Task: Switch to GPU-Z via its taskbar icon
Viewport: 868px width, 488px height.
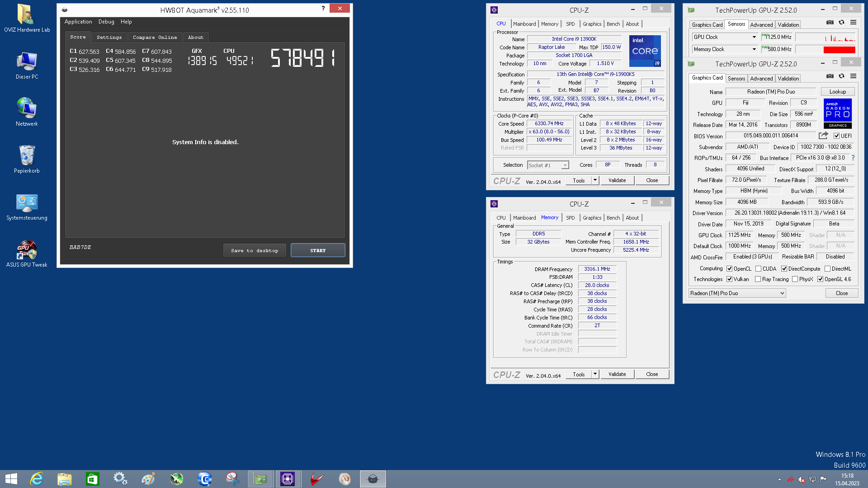Action: point(260,479)
